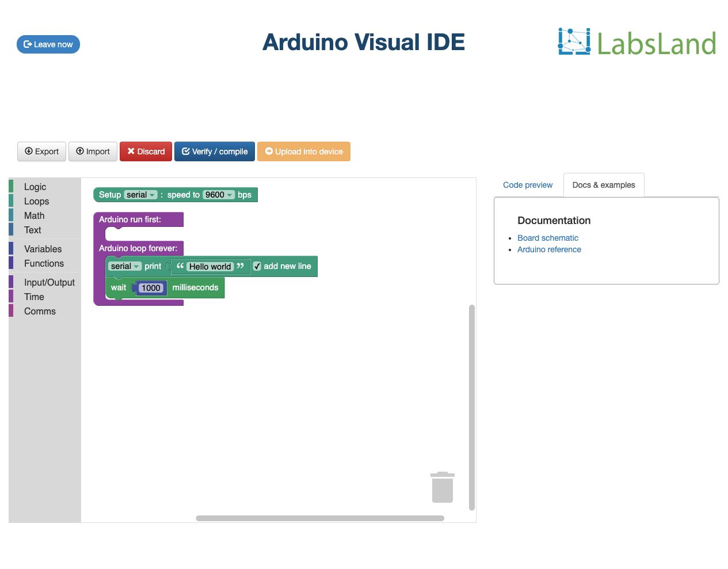Open the Loops block category
The height and width of the screenshot is (569, 728).
coord(45,201)
